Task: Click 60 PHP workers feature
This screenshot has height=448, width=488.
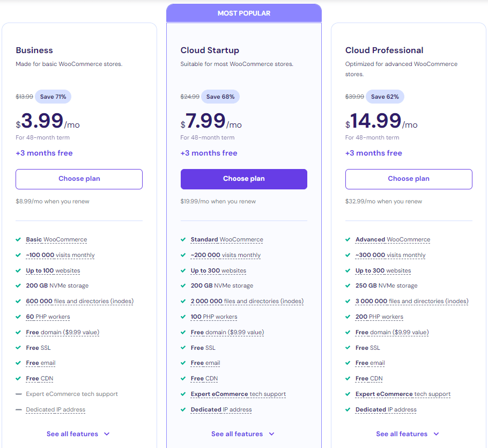Action: [48, 317]
